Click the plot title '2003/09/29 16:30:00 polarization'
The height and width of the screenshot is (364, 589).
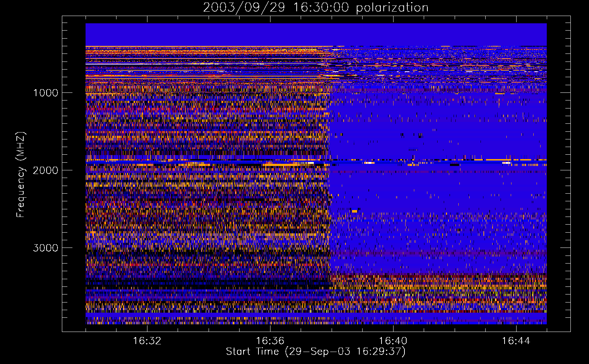(316, 7)
